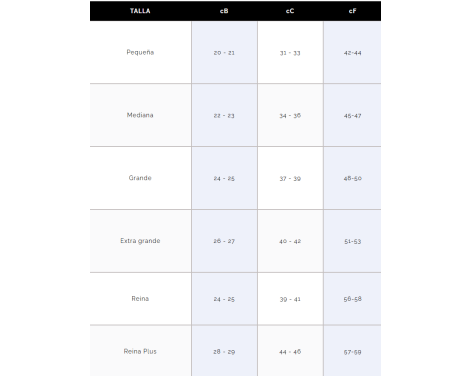
Task: Click the 20 - 21 cB cell
Action: click(x=224, y=53)
